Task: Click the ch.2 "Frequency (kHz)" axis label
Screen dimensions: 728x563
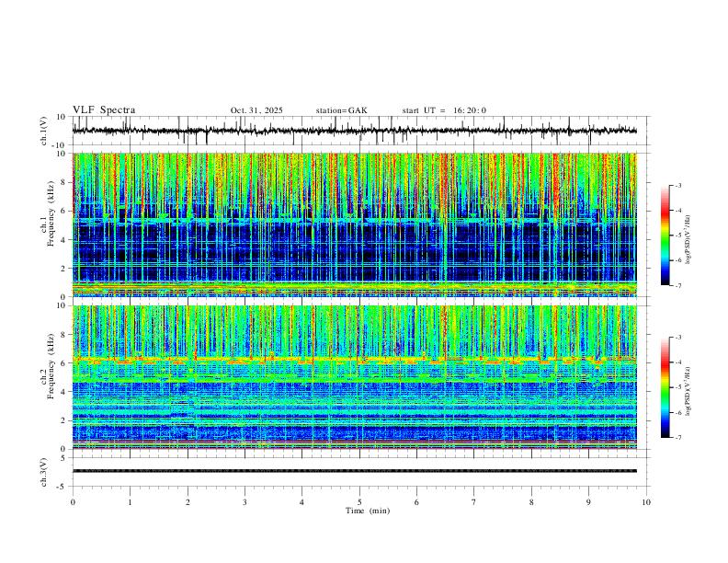Action: click(x=51, y=366)
